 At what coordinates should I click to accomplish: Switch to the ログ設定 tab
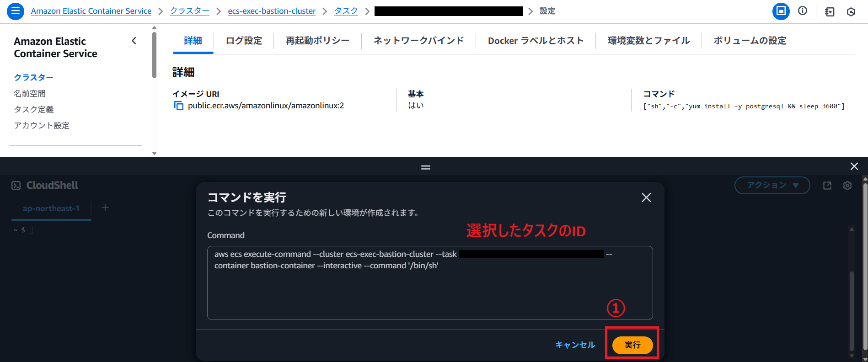point(244,41)
